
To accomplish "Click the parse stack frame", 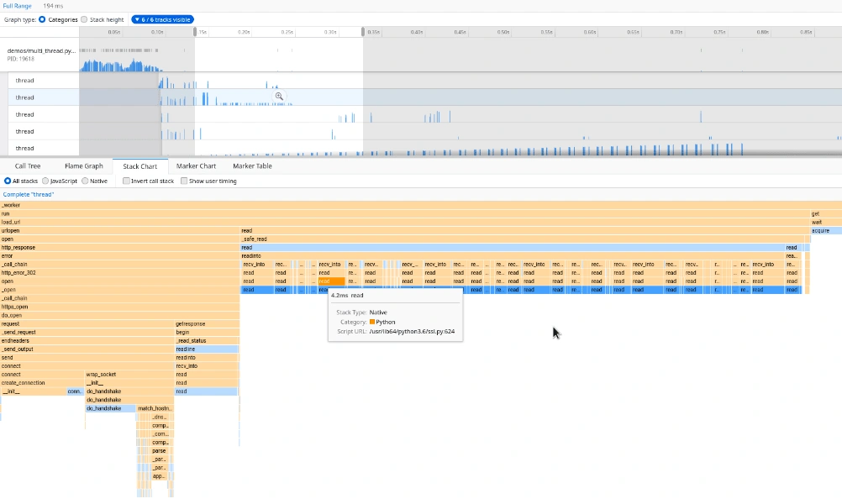I will [159, 451].
